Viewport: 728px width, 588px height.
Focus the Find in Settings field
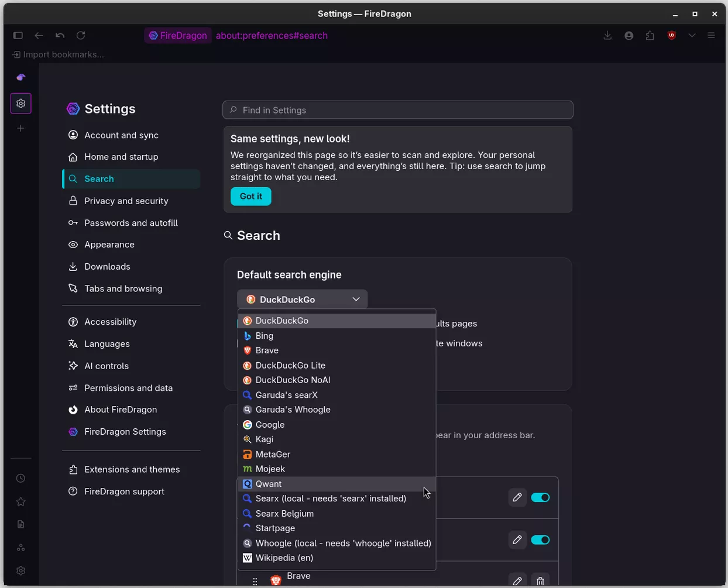[x=398, y=110]
